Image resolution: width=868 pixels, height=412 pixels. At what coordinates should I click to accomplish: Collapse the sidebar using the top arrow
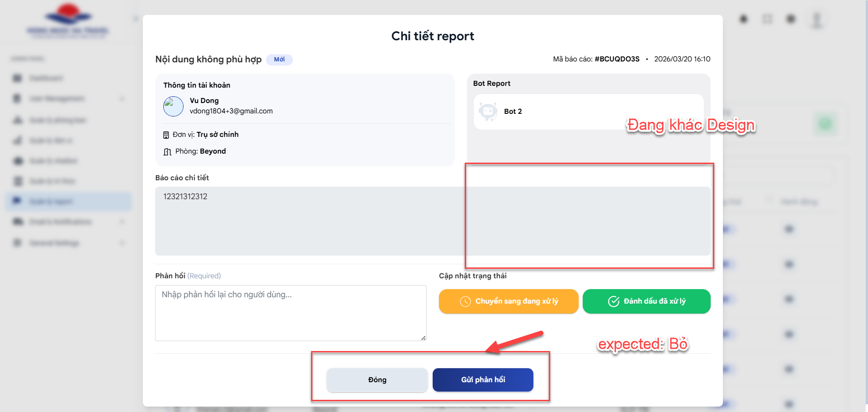point(135,19)
